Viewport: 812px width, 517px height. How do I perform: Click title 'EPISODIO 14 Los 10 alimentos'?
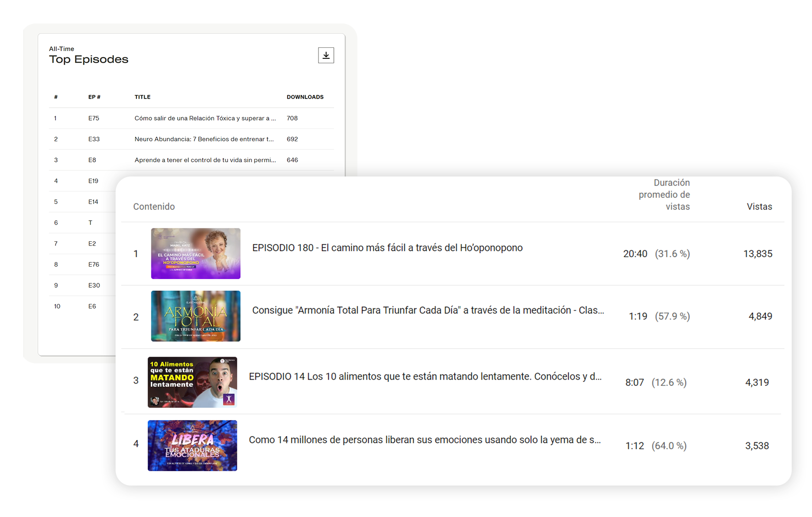click(x=425, y=377)
